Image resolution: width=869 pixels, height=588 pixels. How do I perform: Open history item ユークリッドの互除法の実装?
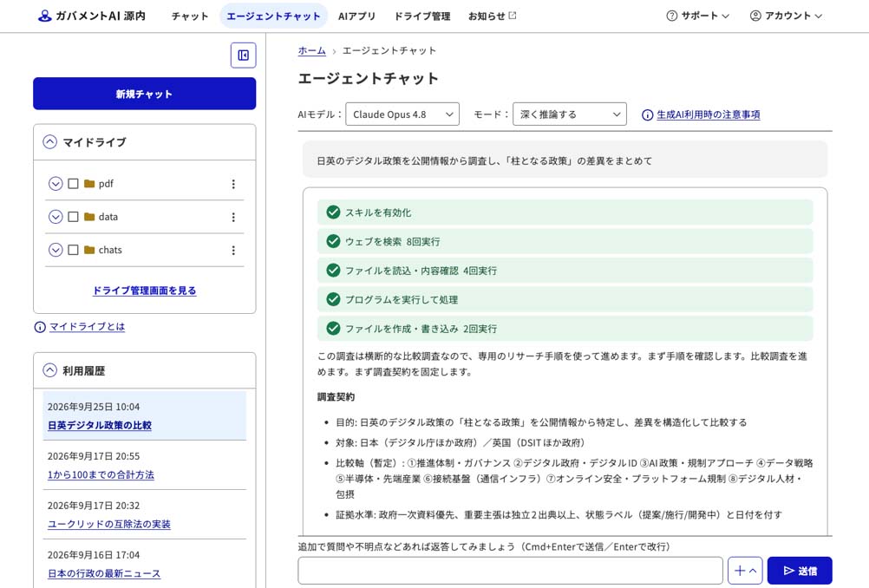coord(109,525)
